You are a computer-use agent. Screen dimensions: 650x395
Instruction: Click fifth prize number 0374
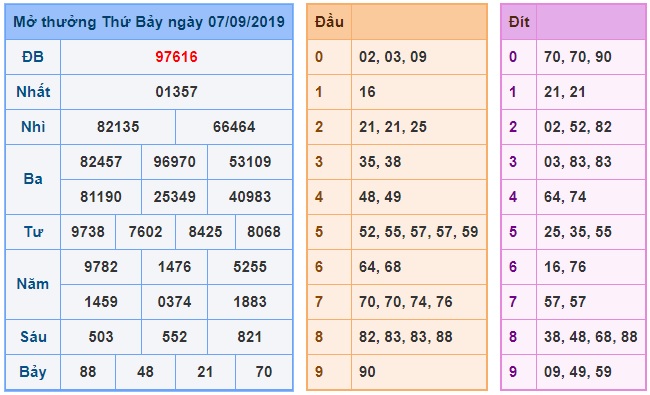pos(174,302)
